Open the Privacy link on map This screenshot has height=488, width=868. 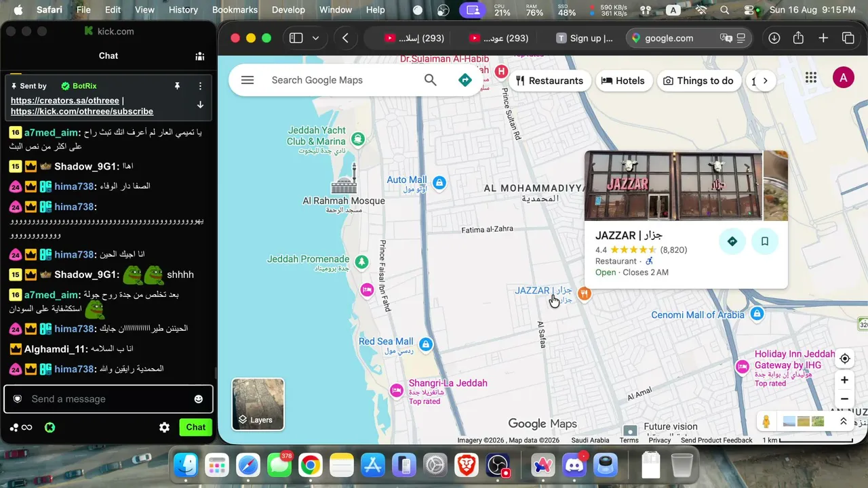point(659,440)
